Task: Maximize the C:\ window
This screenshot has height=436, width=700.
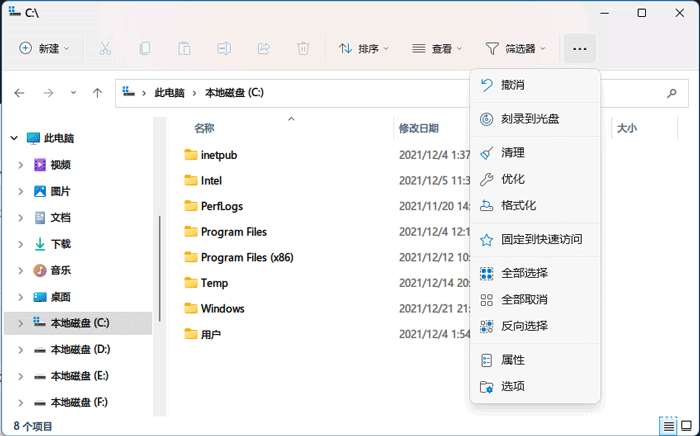Action: pos(642,13)
